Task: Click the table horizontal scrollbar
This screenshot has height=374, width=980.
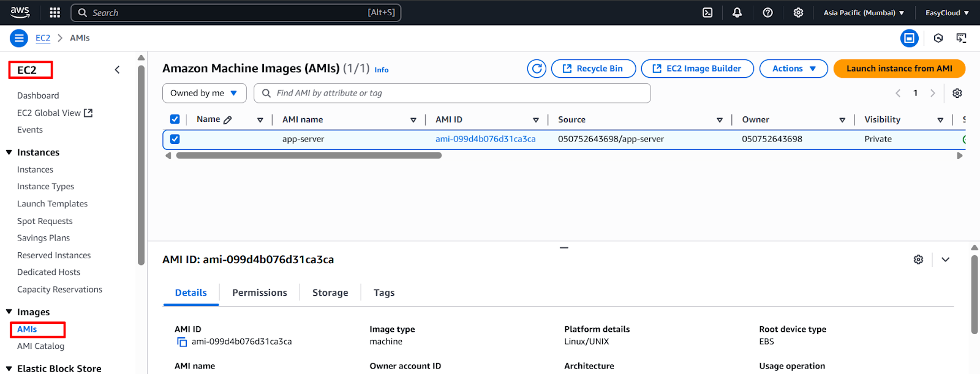Action: [x=309, y=155]
